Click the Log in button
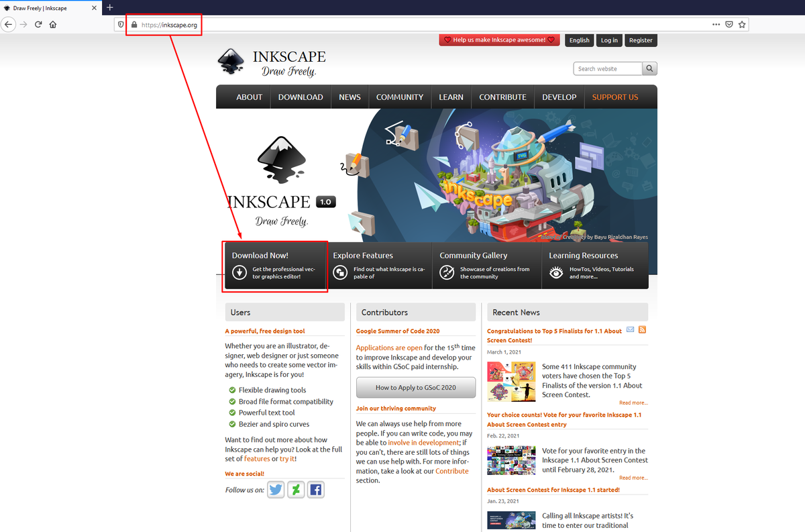805x532 pixels. click(x=609, y=40)
